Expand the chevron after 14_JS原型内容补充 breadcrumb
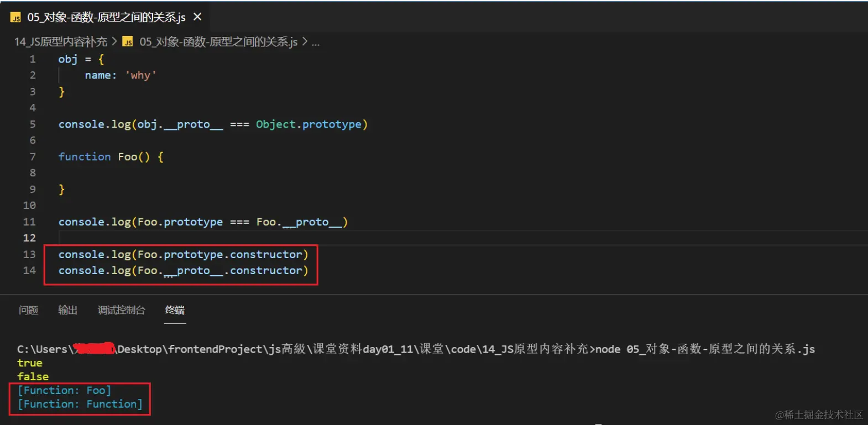This screenshot has width=868, height=425. pyautogui.click(x=114, y=42)
